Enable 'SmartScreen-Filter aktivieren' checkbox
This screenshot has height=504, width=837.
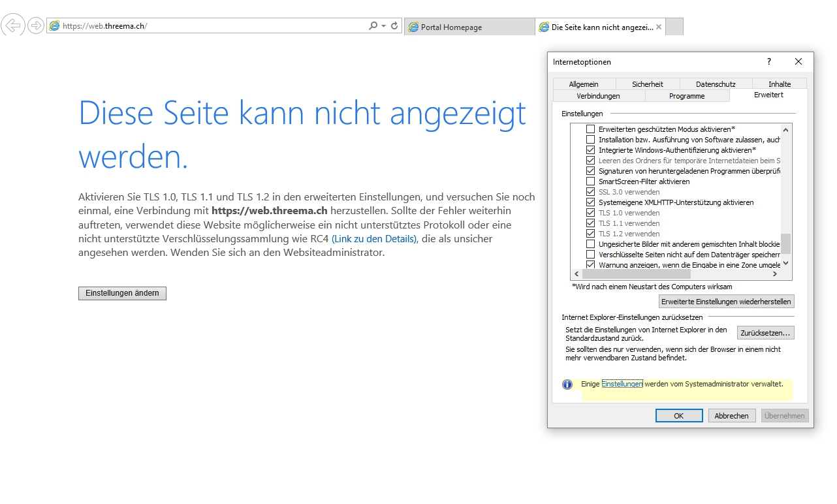click(591, 181)
